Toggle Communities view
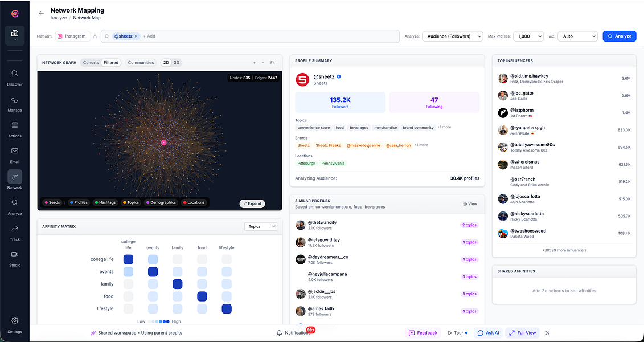This screenshot has width=644, height=342. click(x=141, y=63)
